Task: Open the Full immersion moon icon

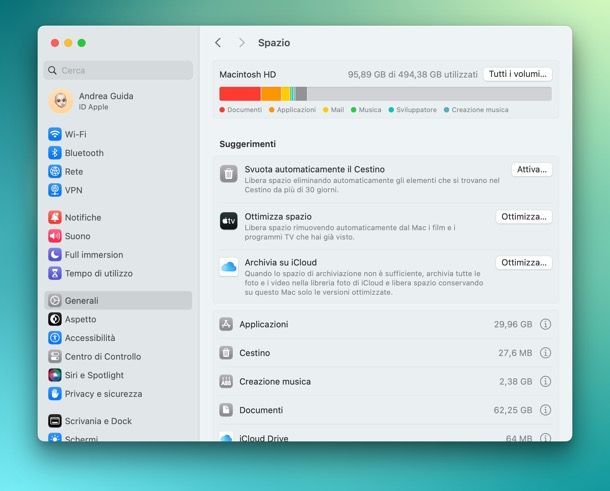Action: [55, 255]
